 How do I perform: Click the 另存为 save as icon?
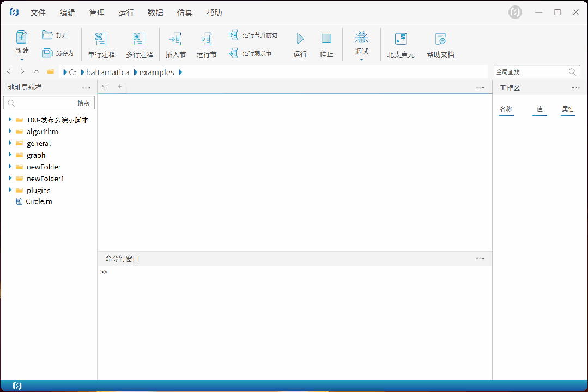(x=47, y=53)
